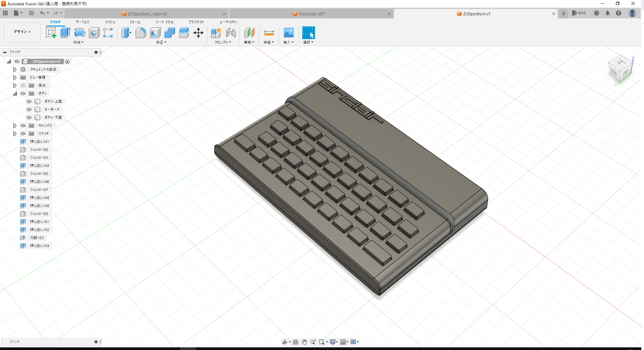The width and height of the screenshot is (644, 350).
Task: Click the job status badge showing 8/10
Action: [579, 13]
